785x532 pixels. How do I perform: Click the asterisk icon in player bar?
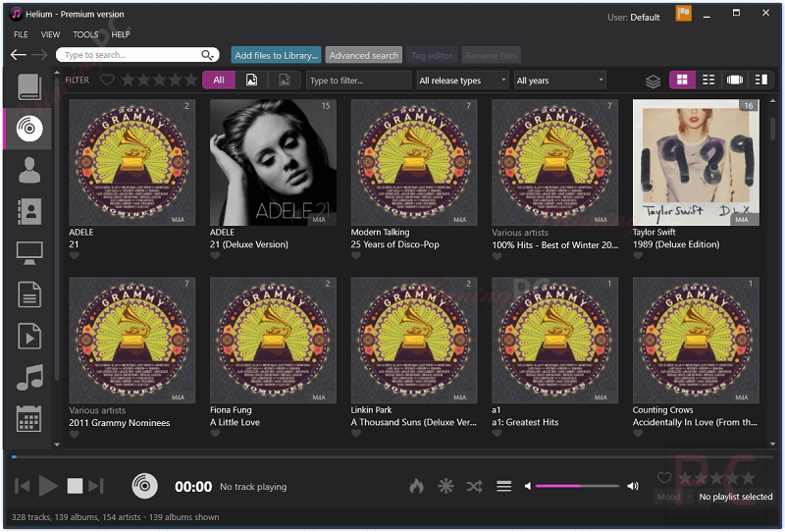[445, 486]
